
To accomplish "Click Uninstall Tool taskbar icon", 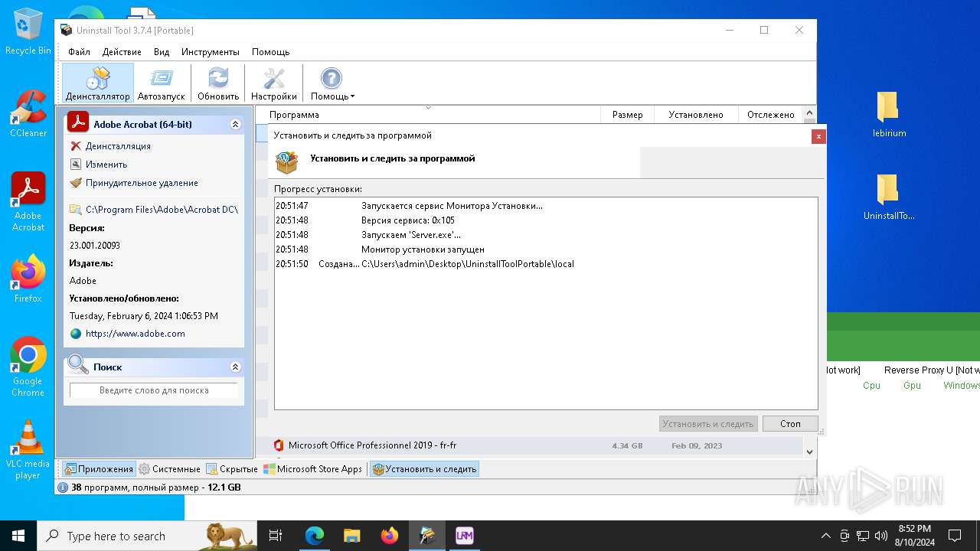I will click(x=426, y=536).
